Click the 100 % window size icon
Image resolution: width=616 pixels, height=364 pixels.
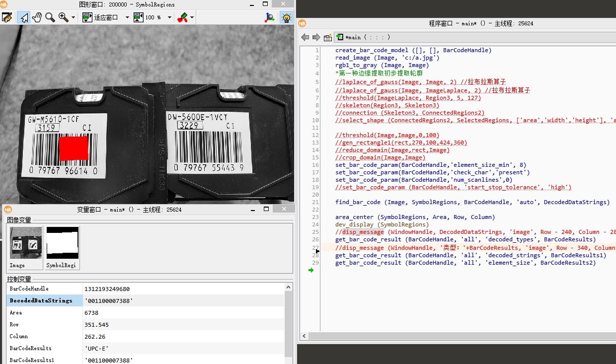139,17
